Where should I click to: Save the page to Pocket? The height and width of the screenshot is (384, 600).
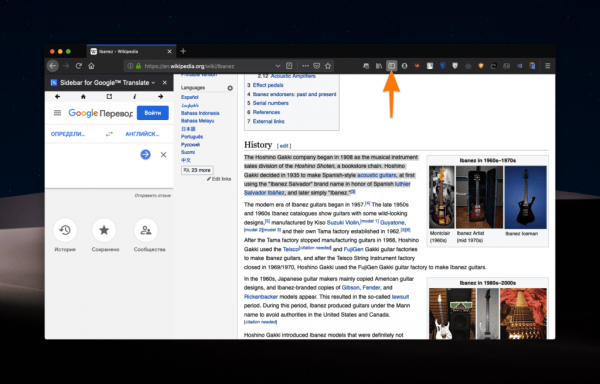coord(316,66)
